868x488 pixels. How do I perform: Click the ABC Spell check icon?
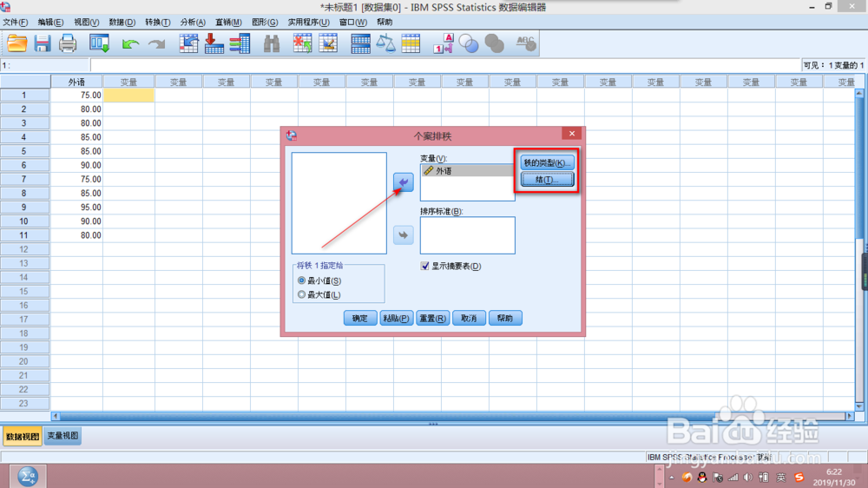(525, 43)
